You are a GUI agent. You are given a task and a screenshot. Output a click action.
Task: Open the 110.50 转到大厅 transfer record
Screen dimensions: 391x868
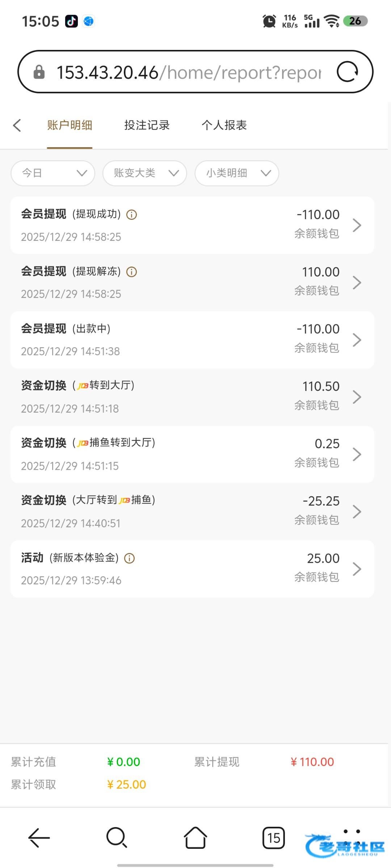(x=192, y=397)
